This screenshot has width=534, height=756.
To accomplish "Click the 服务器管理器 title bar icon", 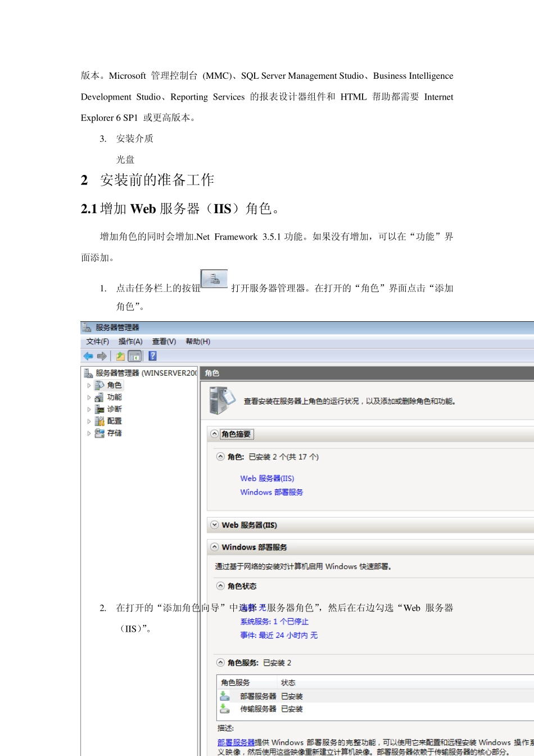I will click(87, 327).
